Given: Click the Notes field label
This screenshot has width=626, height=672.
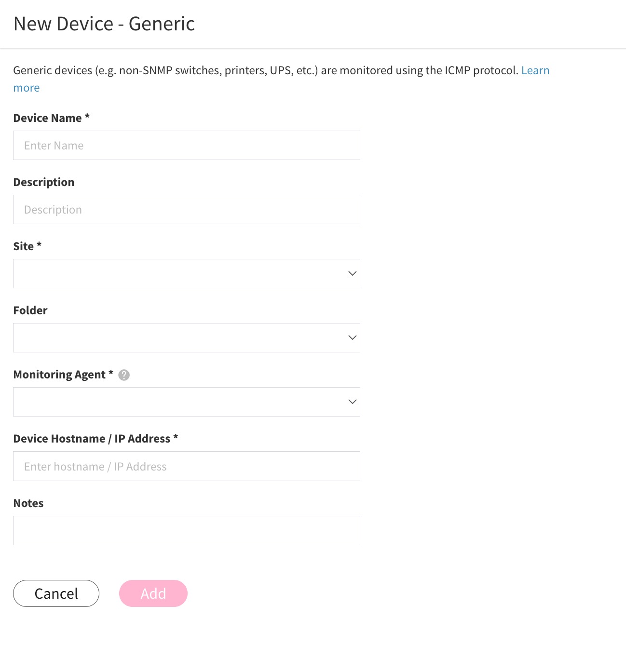Looking at the screenshot, I should 28,503.
